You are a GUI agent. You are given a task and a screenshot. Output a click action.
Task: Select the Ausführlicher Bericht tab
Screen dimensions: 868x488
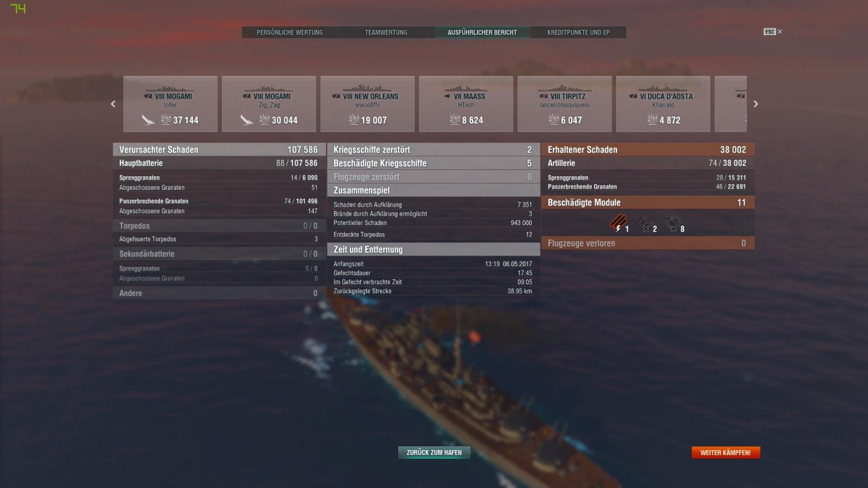point(482,33)
